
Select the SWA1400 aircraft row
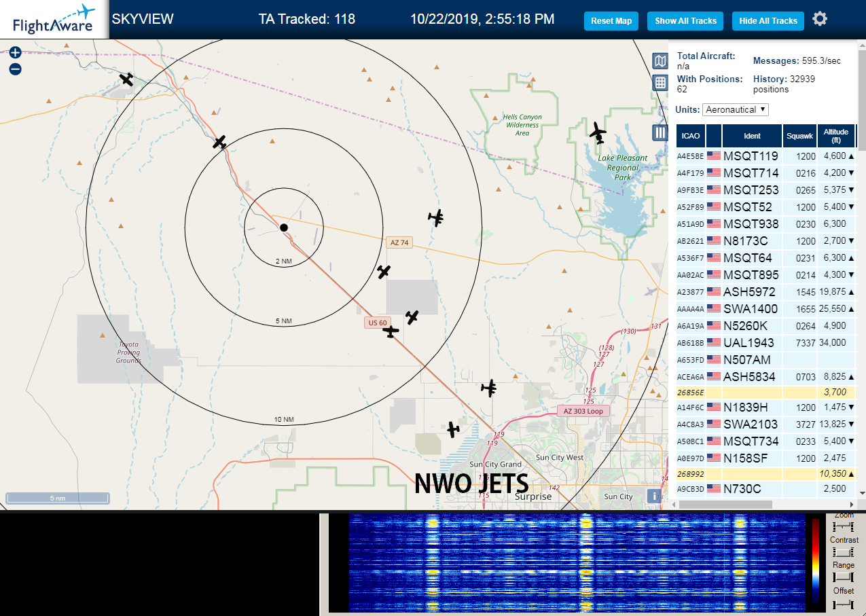pos(766,309)
